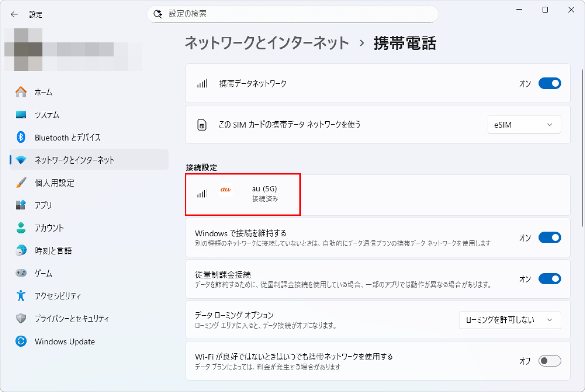585x392 pixels.
Task: Go back to ネットワークとインターネット breadcrumb
Action: [267, 43]
